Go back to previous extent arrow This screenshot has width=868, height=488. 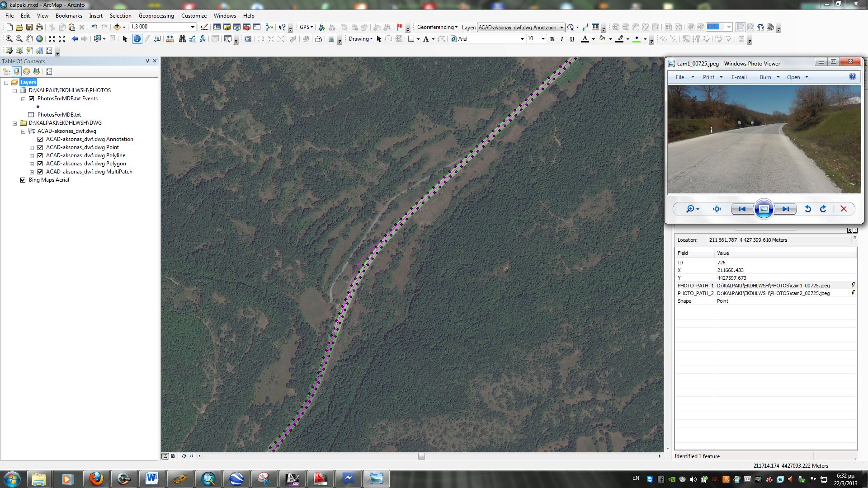click(75, 39)
